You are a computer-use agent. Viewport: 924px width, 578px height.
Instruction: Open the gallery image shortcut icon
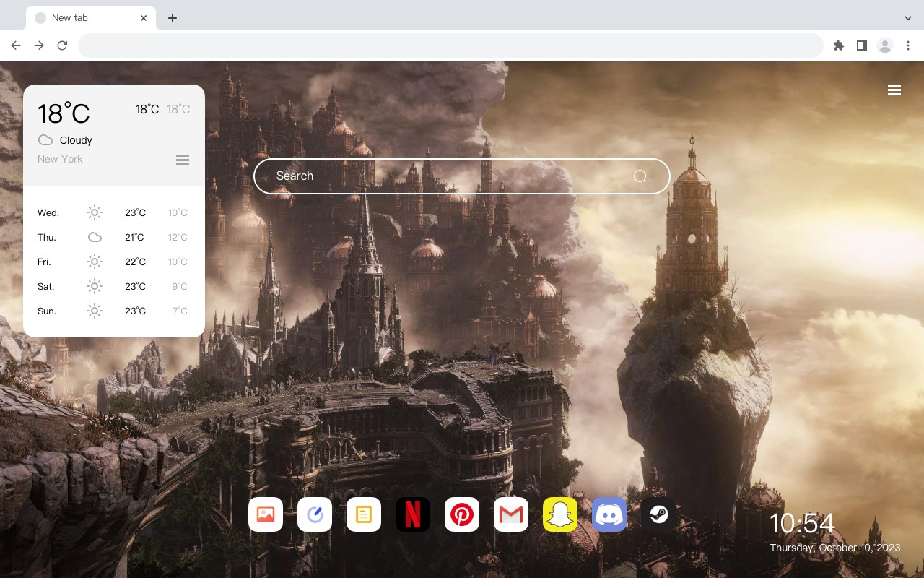[x=266, y=514]
